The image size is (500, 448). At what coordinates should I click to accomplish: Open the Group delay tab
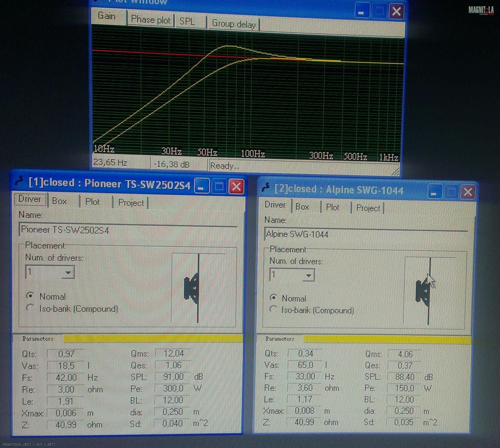(x=233, y=24)
